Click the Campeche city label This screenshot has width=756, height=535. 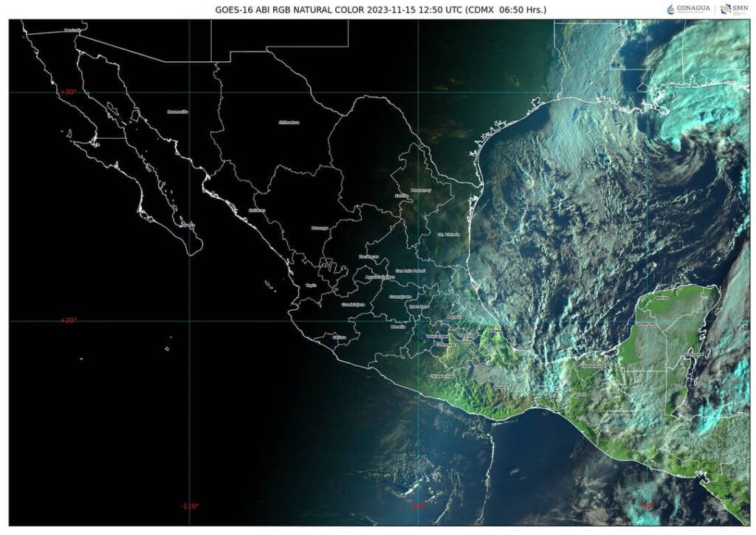coord(644,323)
